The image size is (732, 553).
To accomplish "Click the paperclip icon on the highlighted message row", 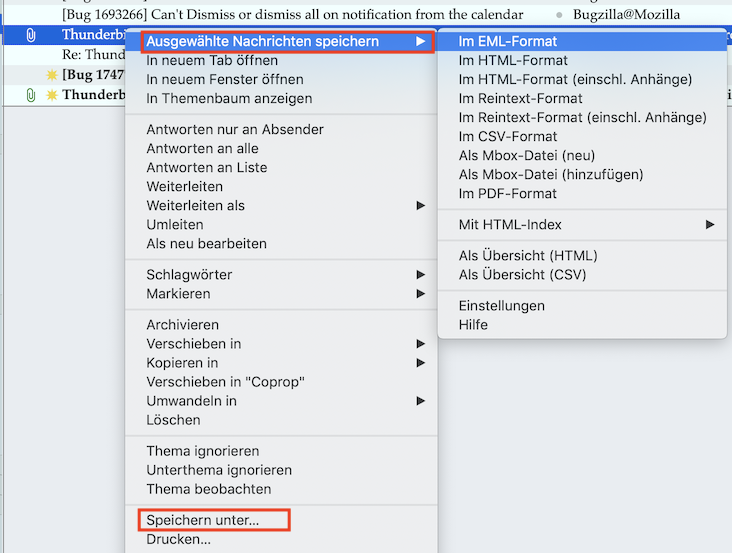I will (x=31, y=35).
